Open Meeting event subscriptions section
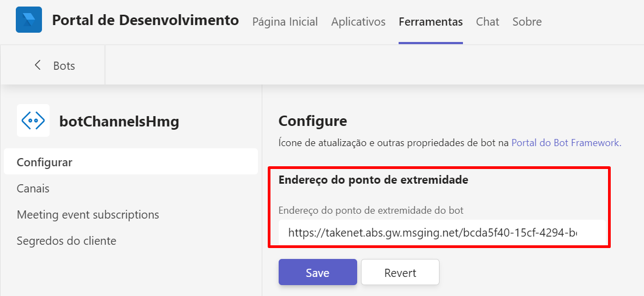Image resolution: width=644 pixels, height=296 pixels. coord(88,214)
